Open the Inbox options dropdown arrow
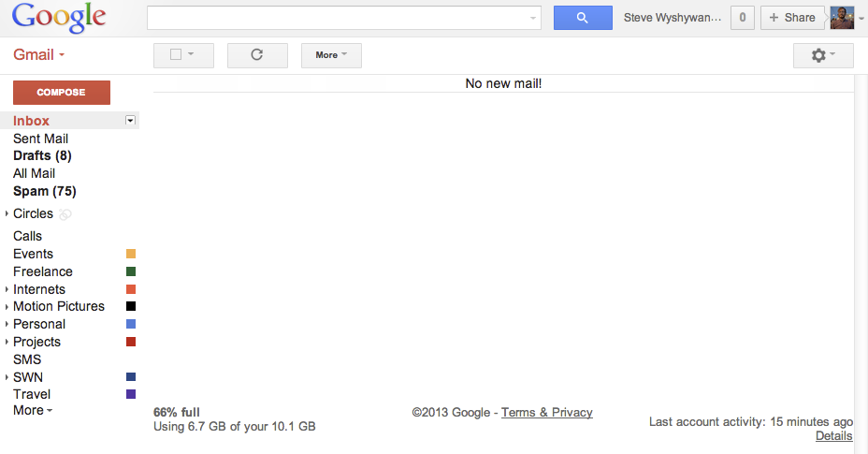Image resolution: width=868 pixels, height=454 pixels. [x=131, y=121]
